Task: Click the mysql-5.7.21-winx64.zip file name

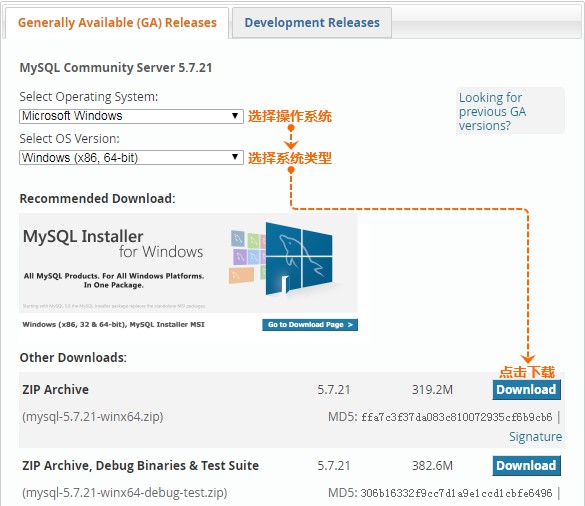Action: pyautogui.click(x=93, y=416)
